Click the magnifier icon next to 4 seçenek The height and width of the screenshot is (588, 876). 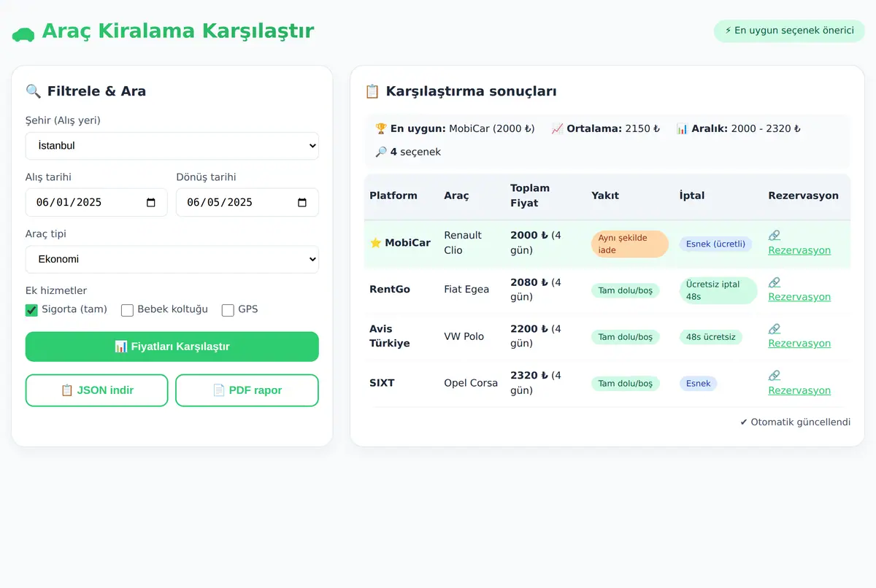coord(380,152)
